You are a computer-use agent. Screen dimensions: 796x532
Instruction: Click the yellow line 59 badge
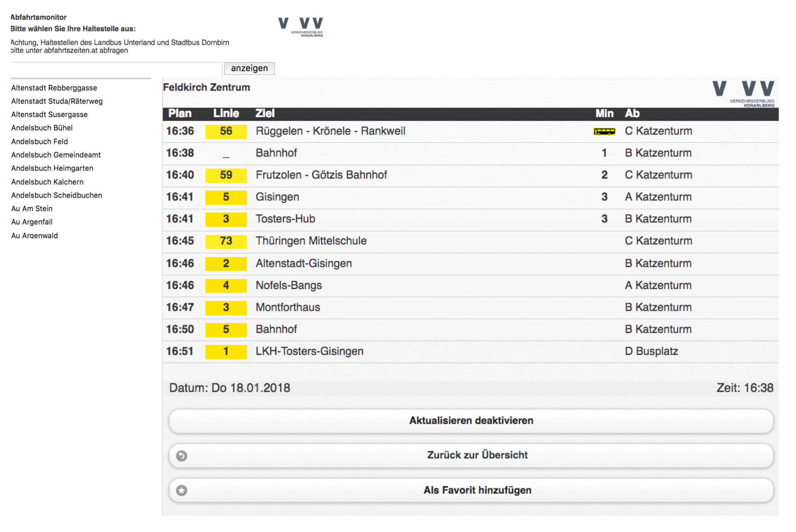click(226, 175)
